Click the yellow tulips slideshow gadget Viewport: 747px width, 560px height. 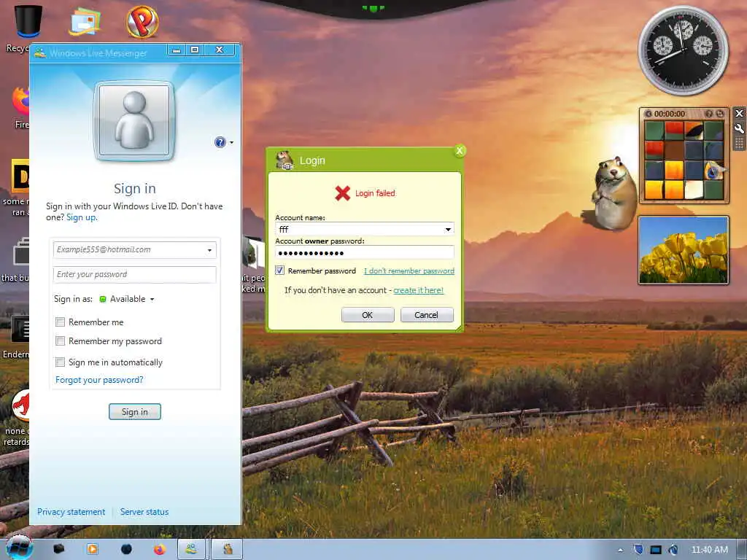pyautogui.click(x=683, y=251)
